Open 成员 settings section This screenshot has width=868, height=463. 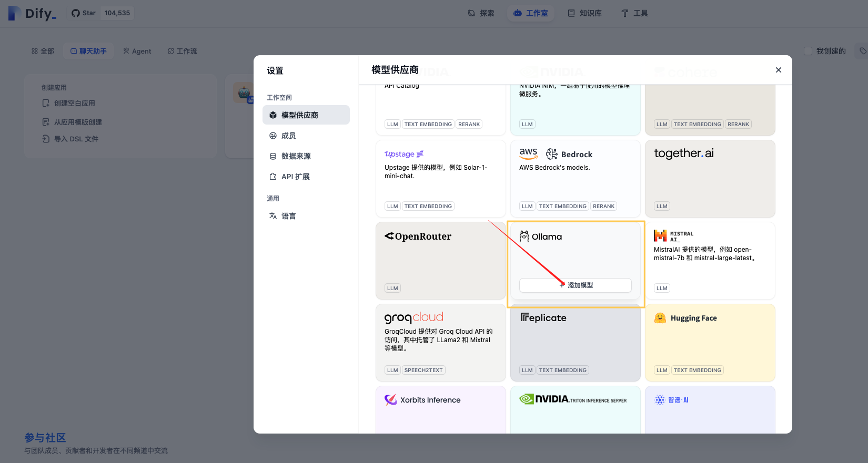306,136
